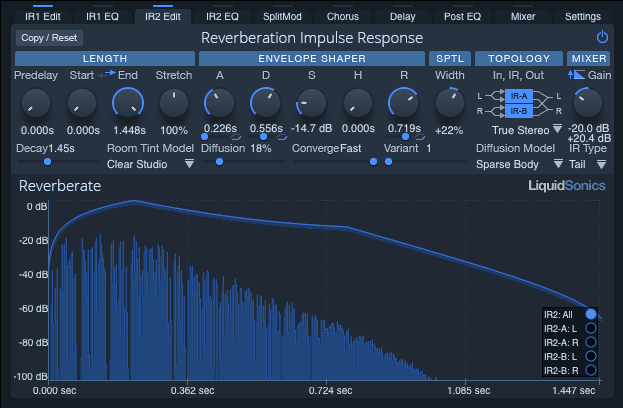This screenshot has width=623, height=408.
Task: Click the Decay (D) envelope knob
Action: point(266,103)
